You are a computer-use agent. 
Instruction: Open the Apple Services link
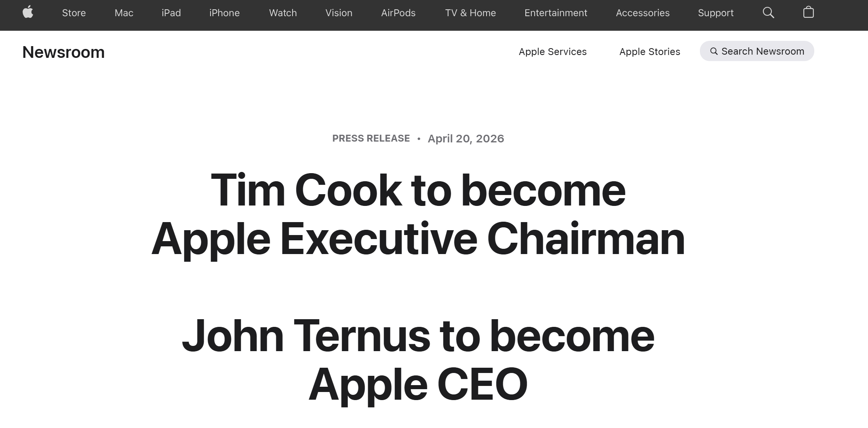tap(552, 51)
